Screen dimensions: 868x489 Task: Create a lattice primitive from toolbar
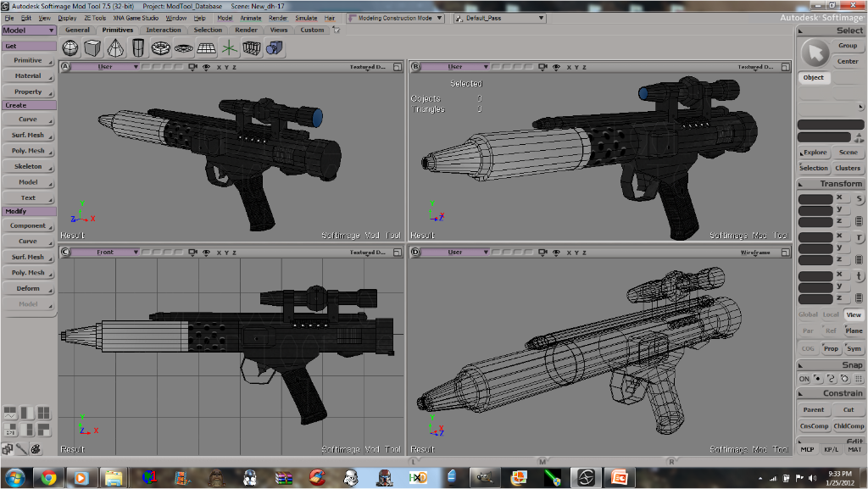coord(251,48)
